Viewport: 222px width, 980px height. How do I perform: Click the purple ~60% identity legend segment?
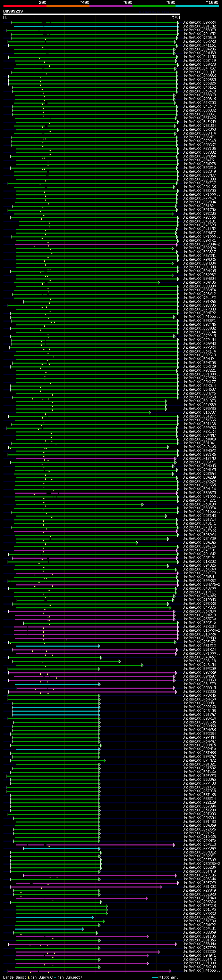tap(111, 6)
